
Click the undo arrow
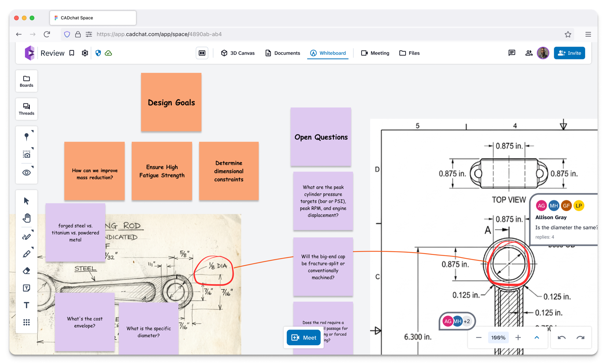(x=561, y=338)
